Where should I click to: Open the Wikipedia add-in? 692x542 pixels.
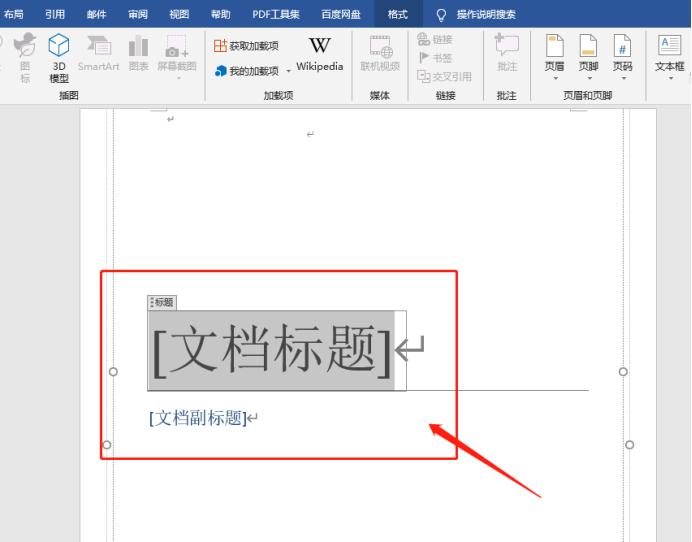(x=320, y=54)
